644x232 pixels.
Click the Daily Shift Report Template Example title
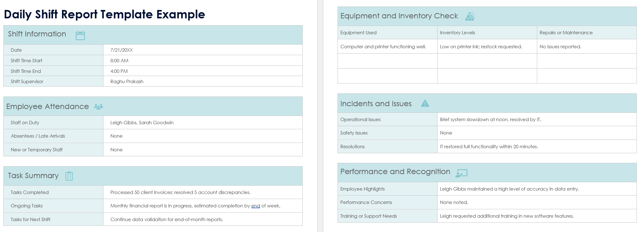104,14
